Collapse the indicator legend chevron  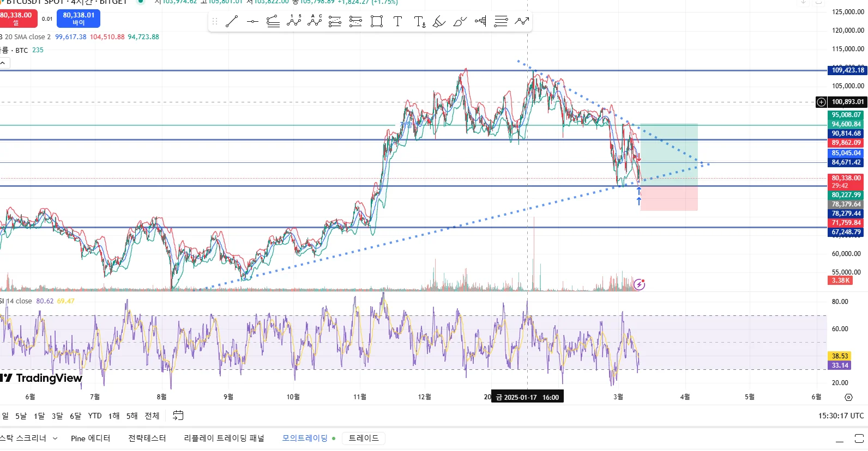4,63
